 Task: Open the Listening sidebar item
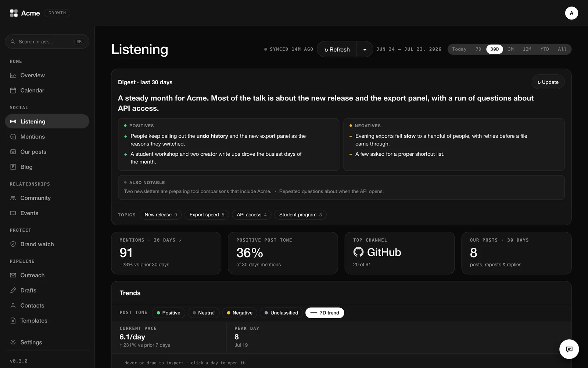(47, 121)
